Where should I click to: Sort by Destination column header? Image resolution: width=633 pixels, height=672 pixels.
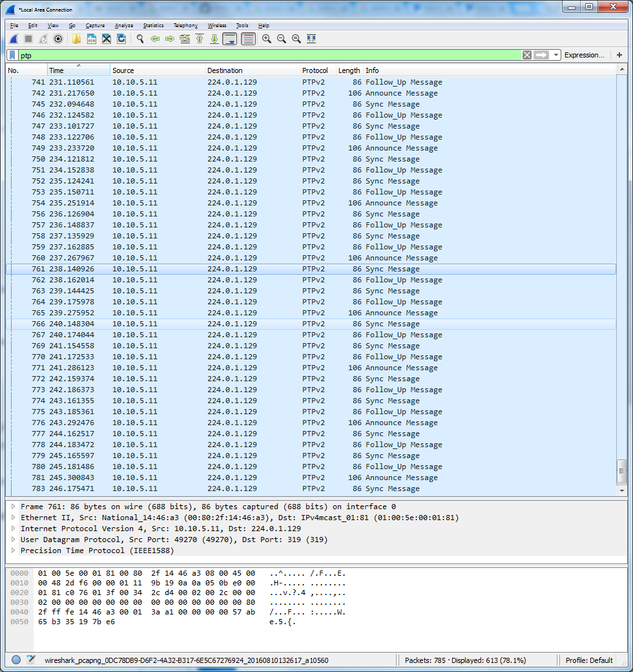coord(253,70)
